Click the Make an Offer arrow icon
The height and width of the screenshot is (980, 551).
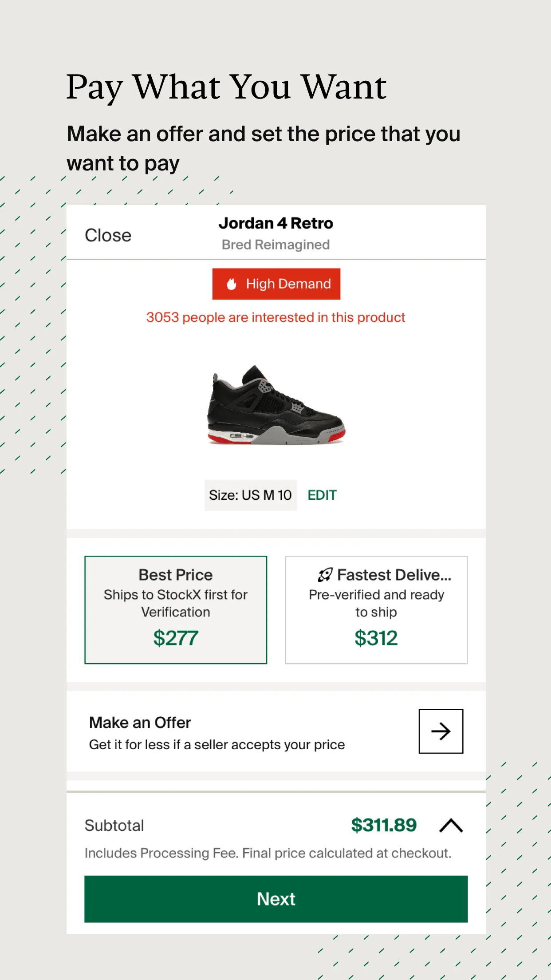click(441, 731)
